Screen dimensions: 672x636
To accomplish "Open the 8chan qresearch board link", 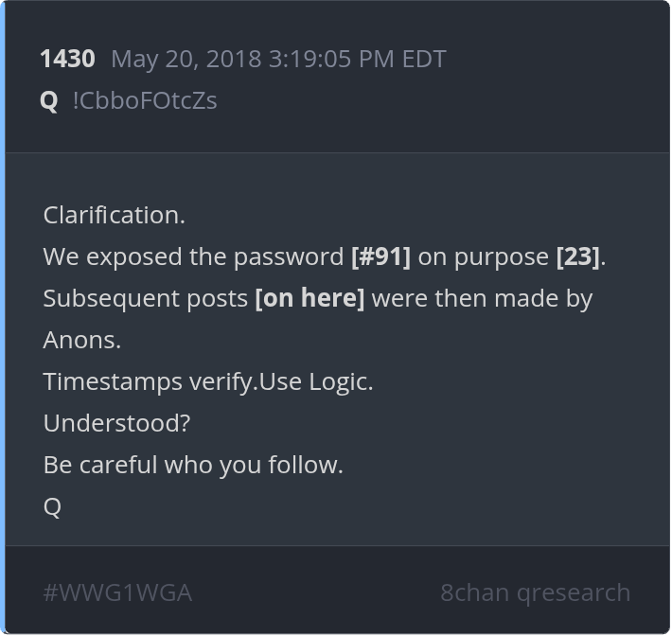I will 535,592.
